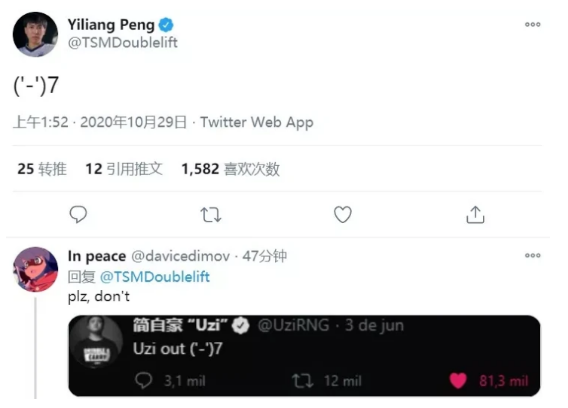Open @TSMDoublelift mention in the reply

[x=155, y=277]
